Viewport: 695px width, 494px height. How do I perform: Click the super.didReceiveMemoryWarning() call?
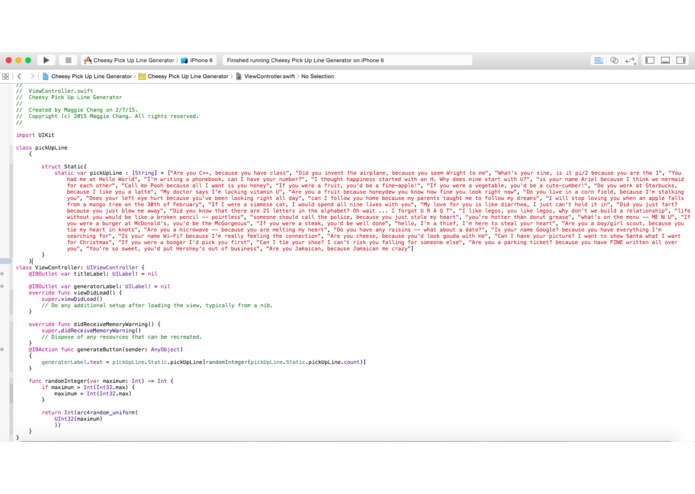click(x=91, y=331)
